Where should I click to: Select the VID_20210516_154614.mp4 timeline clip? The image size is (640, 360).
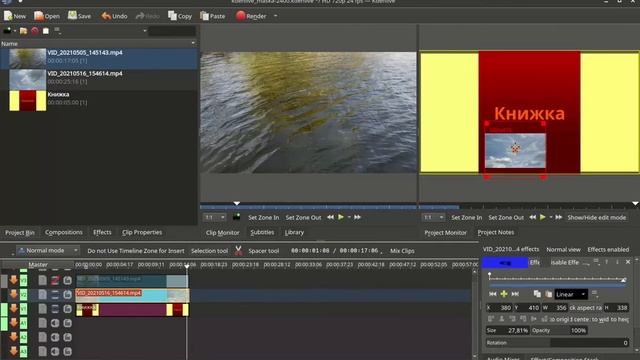pyautogui.click(x=132, y=295)
